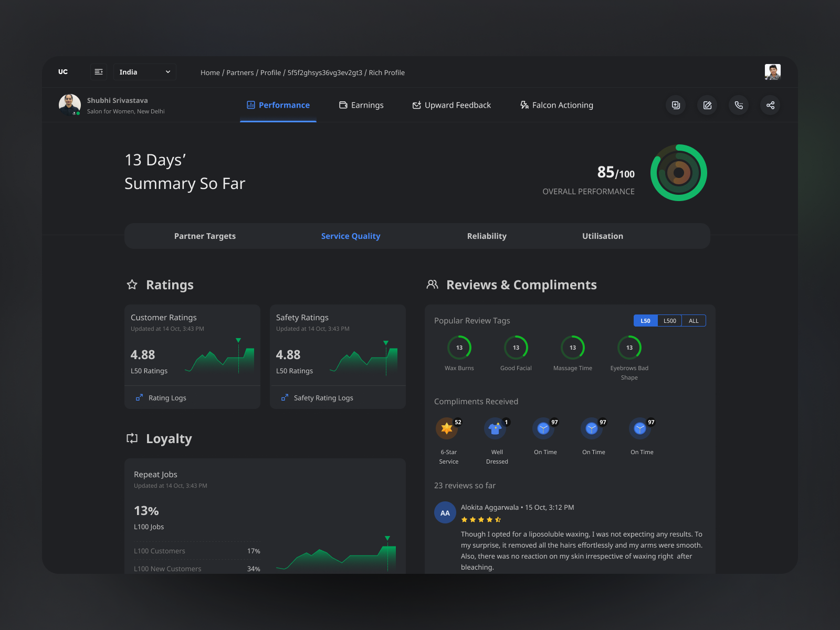Click the Ratings star icon
Viewport: 840px width, 630px height.
[x=132, y=285]
